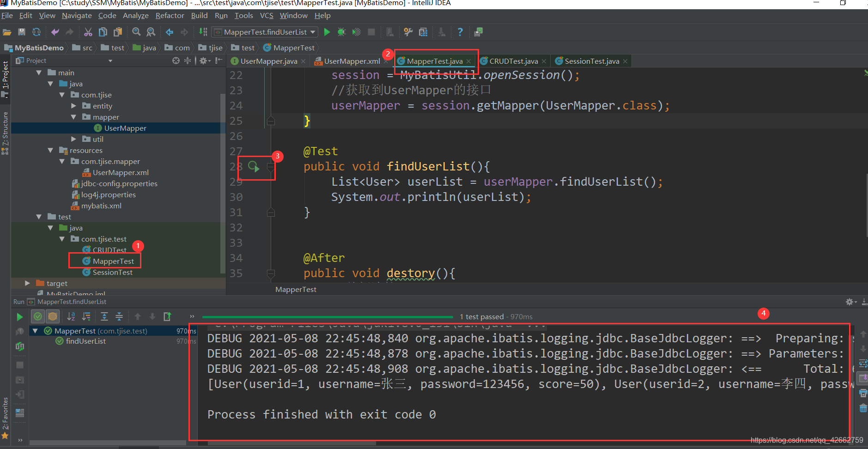Switch to the CRUDTest.java tab

tap(513, 61)
